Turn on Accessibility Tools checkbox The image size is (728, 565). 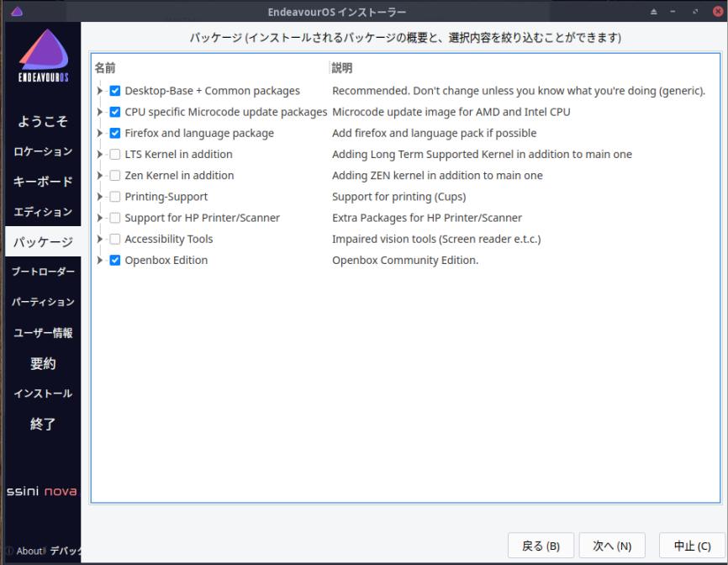[114, 239]
